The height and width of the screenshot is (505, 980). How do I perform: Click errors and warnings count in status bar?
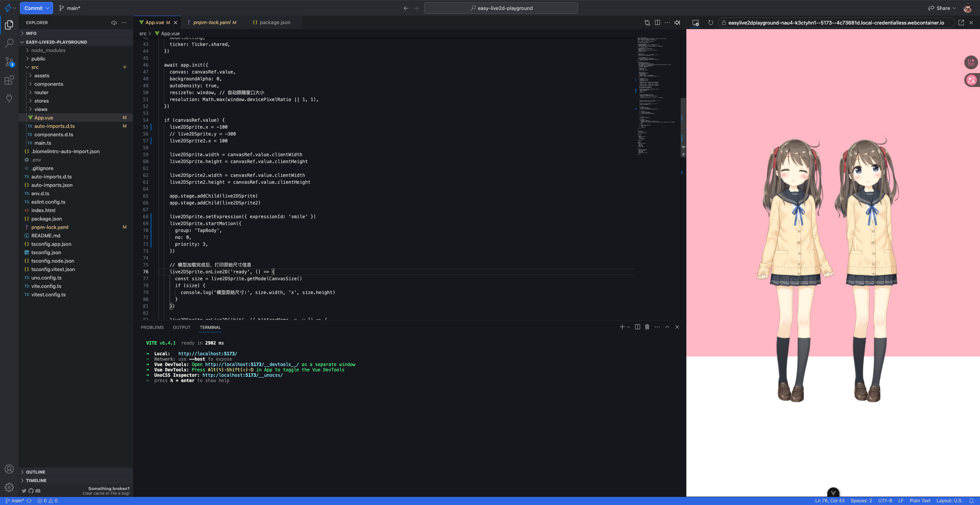47,501
